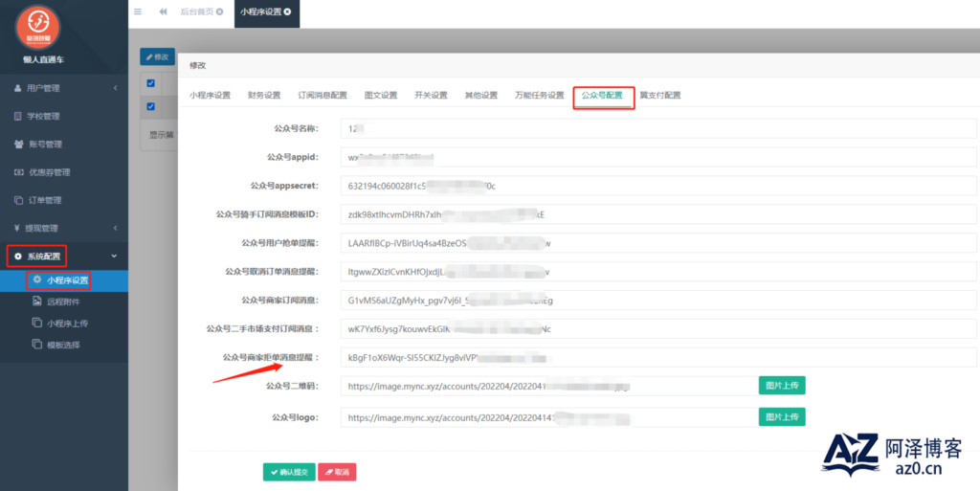Click the 公众号商家订阅消息 input field
This screenshot has height=491, width=980.
(x=658, y=301)
